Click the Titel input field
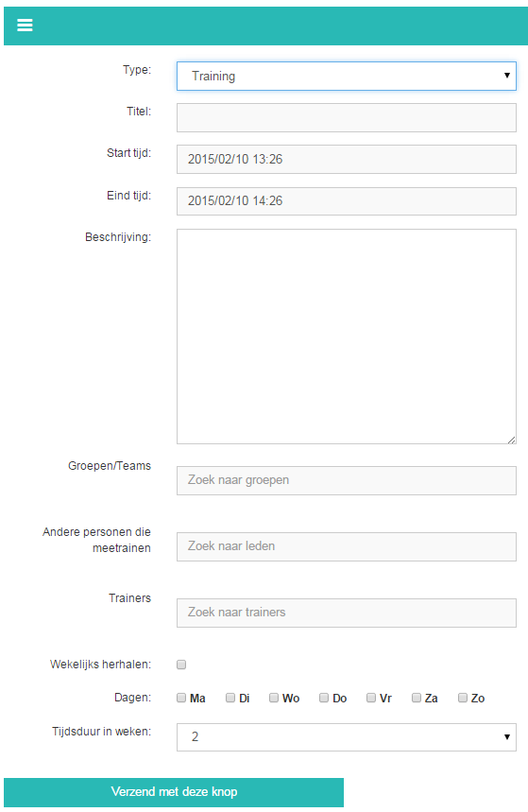Viewport: 528px width, 812px height. click(x=347, y=117)
